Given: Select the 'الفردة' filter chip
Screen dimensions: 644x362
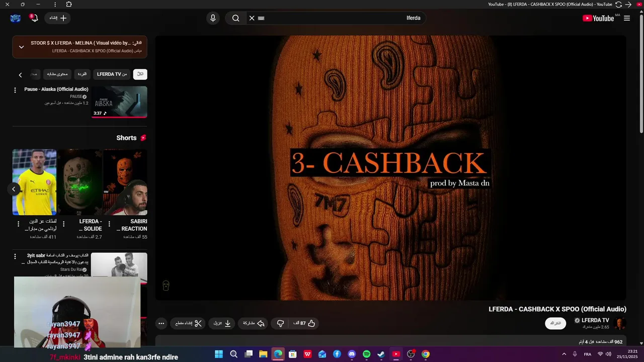Looking at the screenshot, I should (82, 74).
